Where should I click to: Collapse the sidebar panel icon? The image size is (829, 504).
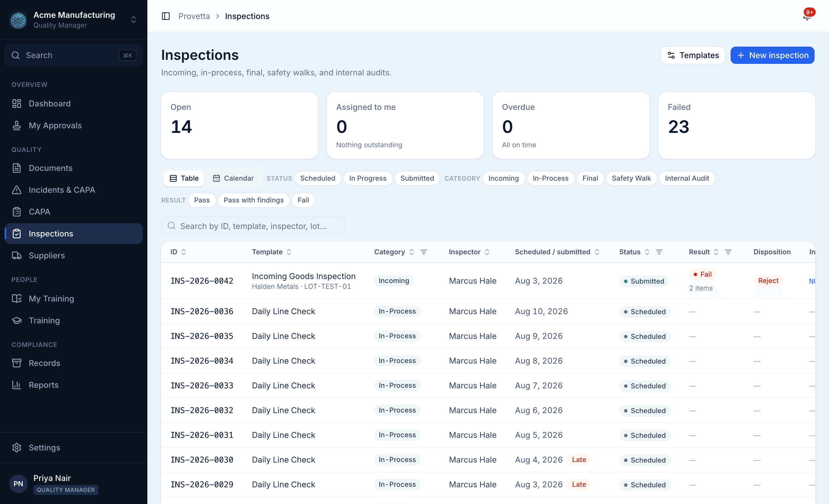click(166, 16)
